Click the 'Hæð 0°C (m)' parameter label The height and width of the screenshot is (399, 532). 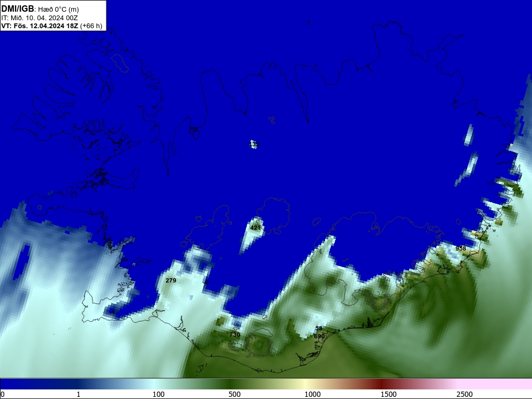tap(59, 10)
